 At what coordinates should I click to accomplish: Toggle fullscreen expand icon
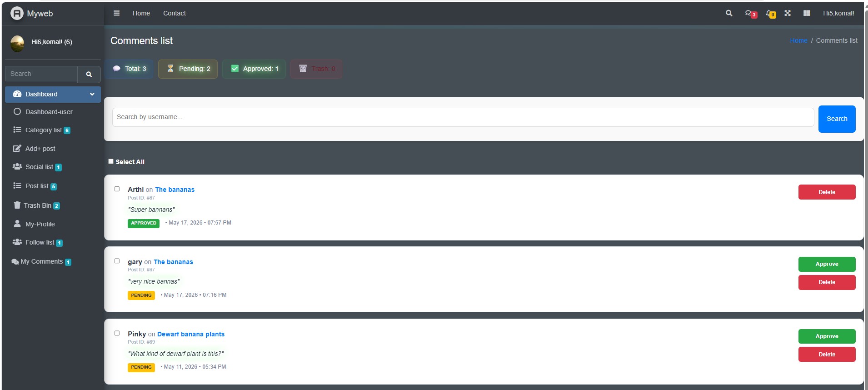pos(788,13)
